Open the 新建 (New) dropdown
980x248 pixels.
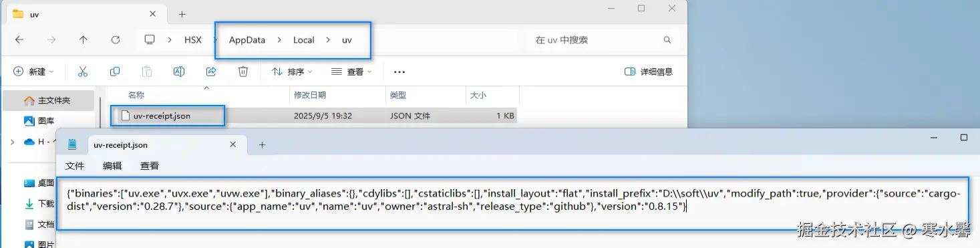(33, 72)
